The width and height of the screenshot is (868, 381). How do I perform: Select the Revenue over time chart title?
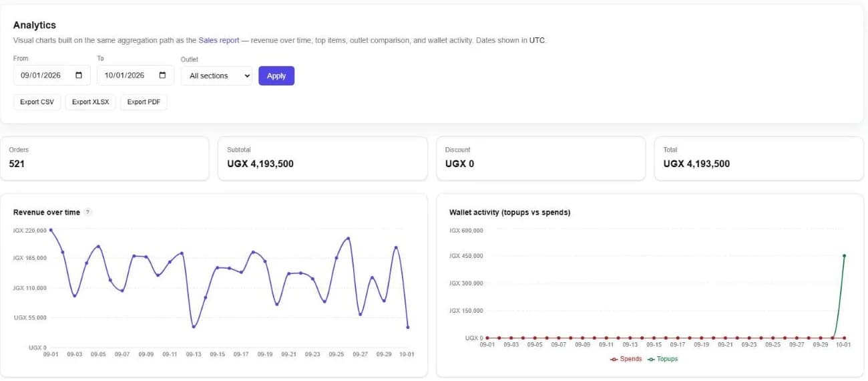coord(47,212)
